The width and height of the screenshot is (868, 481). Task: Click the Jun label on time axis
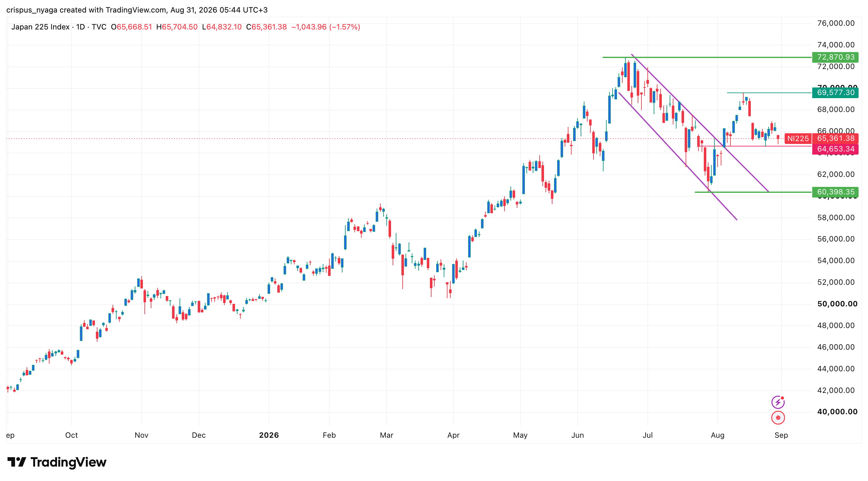click(x=578, y=435)
